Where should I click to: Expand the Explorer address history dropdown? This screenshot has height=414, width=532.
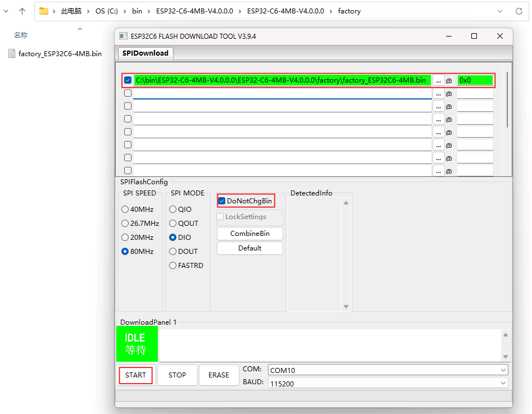pyautogui.click(x=500, y=11)
